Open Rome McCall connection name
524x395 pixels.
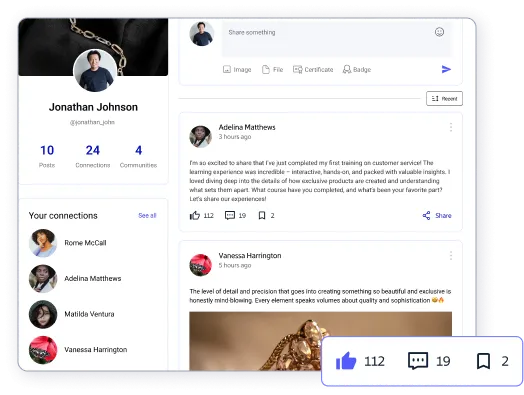point(85,243)
